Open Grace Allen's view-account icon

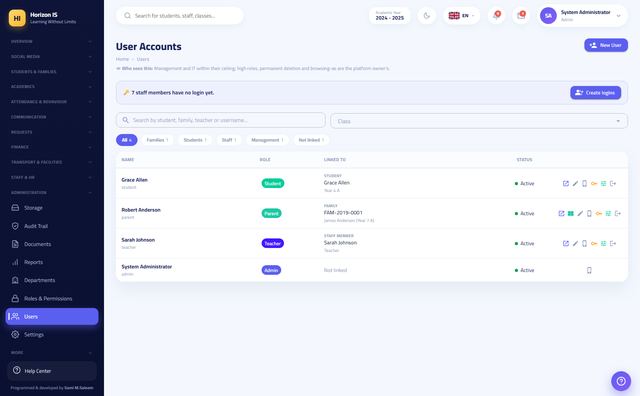(566, 183)
